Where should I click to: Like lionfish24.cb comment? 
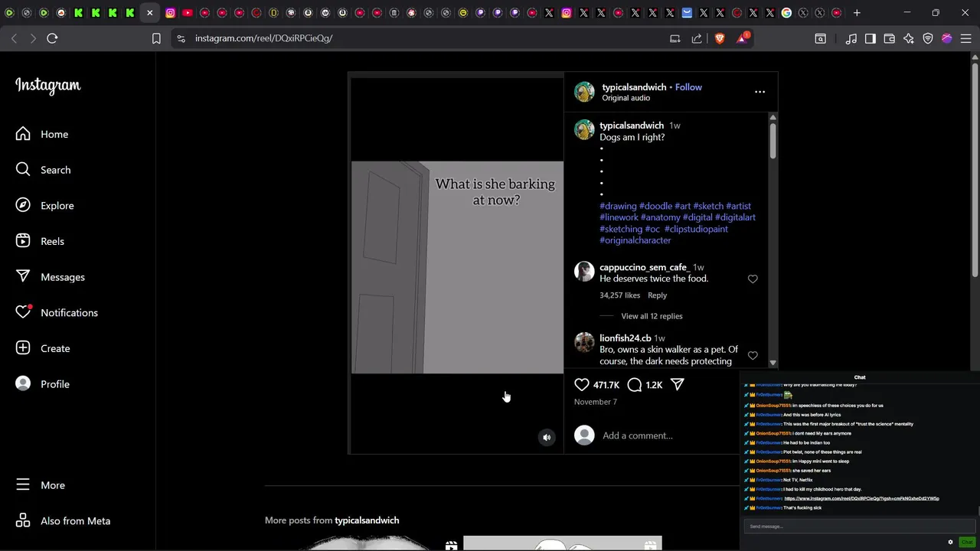tap(753, 356)
